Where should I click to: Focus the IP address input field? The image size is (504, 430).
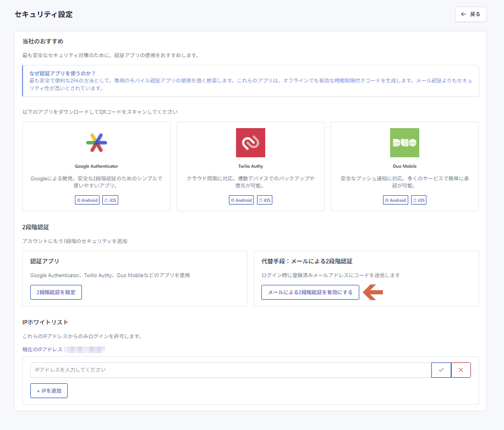[230, 370]
